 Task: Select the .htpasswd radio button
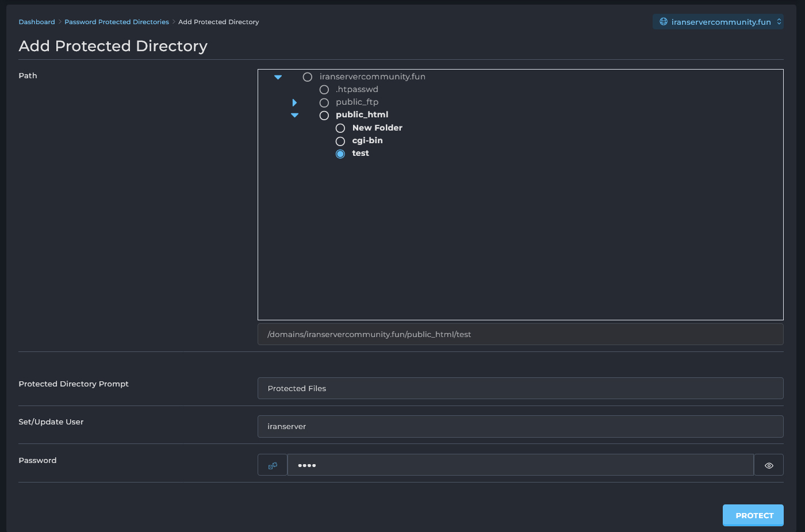click(x=324, y=90)
